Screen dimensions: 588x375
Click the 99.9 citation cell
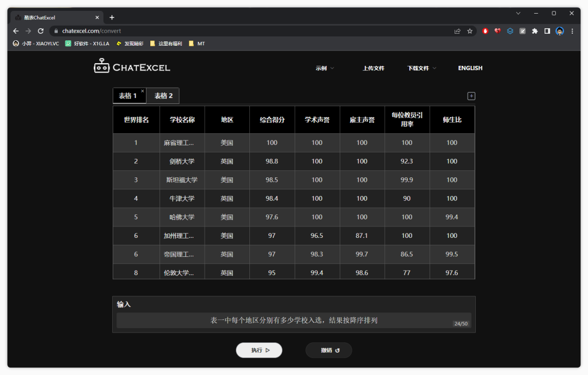click(407, 180)
